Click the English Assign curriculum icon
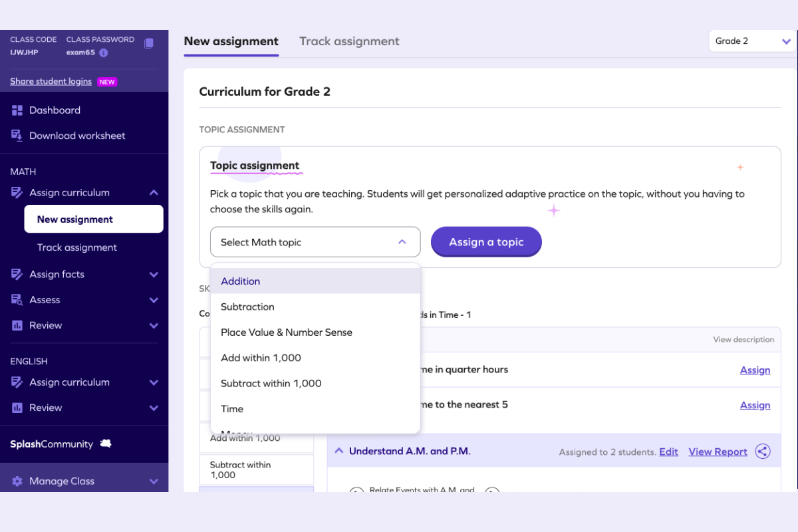Image resolution: width=798 pixels, height=532 pixels. 17,382
